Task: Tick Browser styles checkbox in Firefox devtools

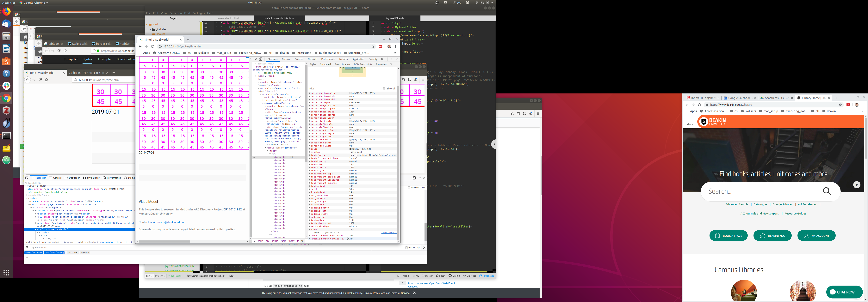Action: [x=409, y=188]
